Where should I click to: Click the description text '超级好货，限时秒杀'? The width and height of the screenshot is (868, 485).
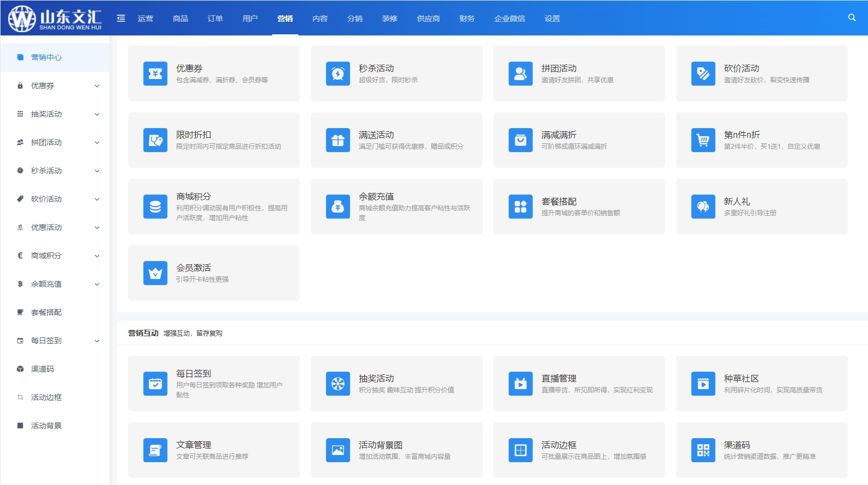pyautogui.click(x=388, y=80)
